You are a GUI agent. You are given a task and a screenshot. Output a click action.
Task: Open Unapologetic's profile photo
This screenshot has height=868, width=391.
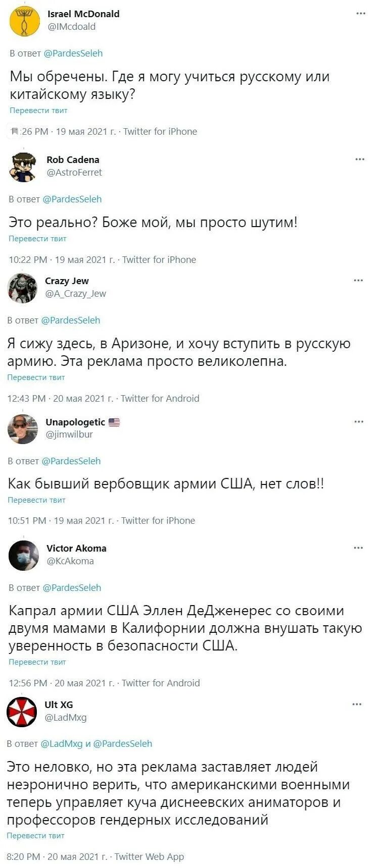[x=23, y=428]
